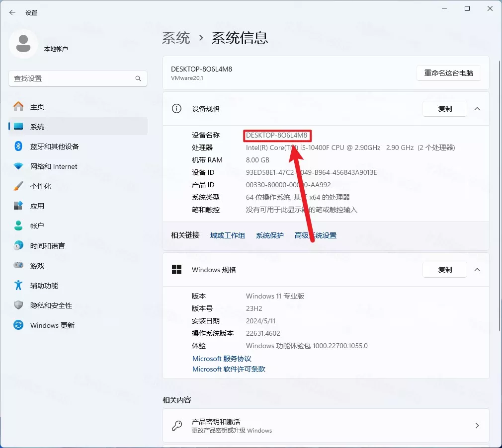Viewport: 502px width, 448px height.
Task: Open the 主页 home icon in sidebar
Action: [18, 107]
